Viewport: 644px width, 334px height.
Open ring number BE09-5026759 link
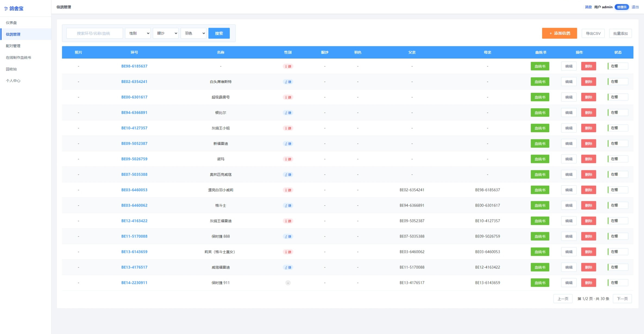pyautogui.click(x=134, y=159)
